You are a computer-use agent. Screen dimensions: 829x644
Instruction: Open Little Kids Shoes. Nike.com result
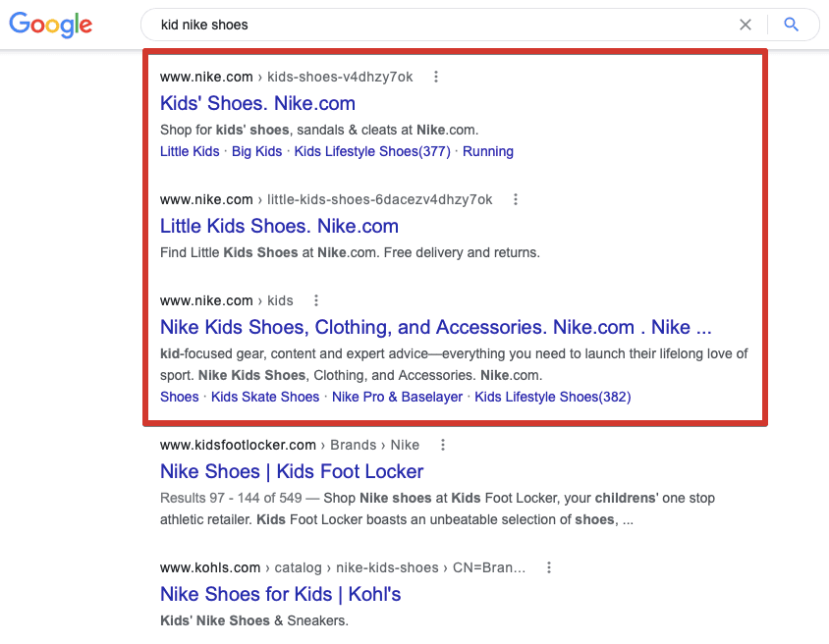coord(279,226)
